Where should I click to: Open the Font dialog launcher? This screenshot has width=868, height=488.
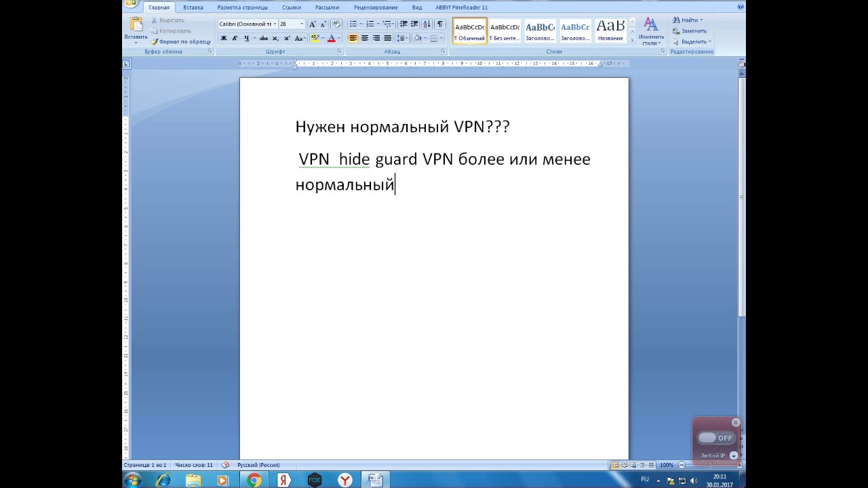click(339, 52)
